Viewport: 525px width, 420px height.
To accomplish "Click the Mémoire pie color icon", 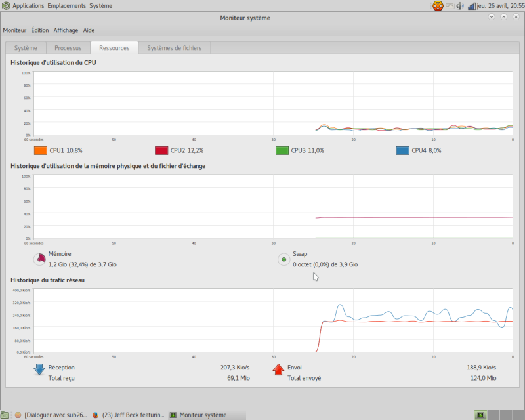I will click(39, 259).
